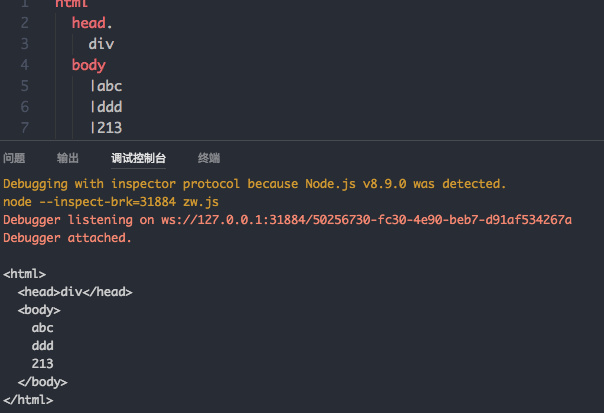
Task: Select the Debugger attached. console message
Action: [67, 238]
